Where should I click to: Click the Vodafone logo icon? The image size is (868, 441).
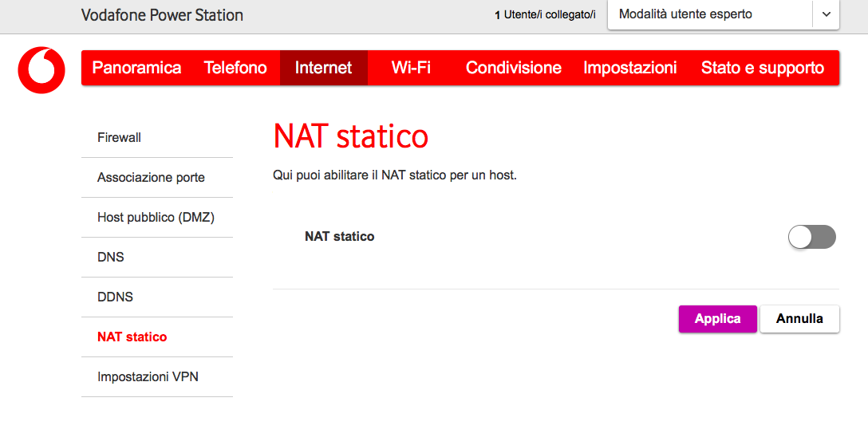point(41,70)
